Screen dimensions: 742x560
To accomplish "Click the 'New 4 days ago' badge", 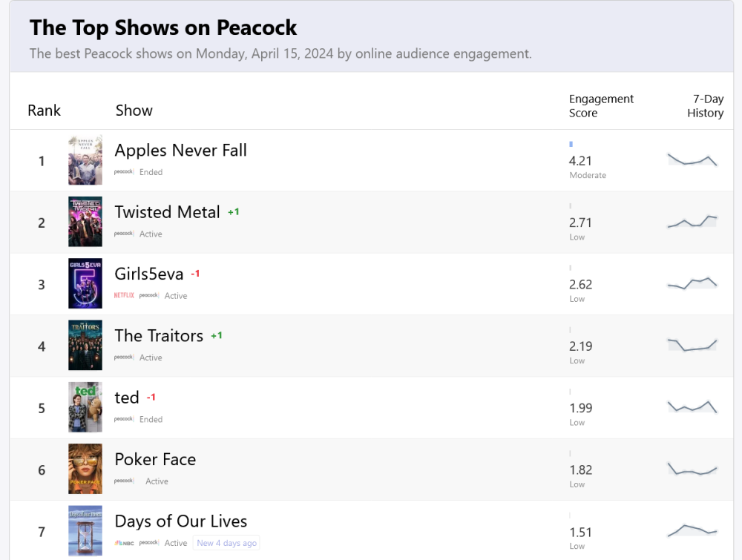I will [226, 543].
